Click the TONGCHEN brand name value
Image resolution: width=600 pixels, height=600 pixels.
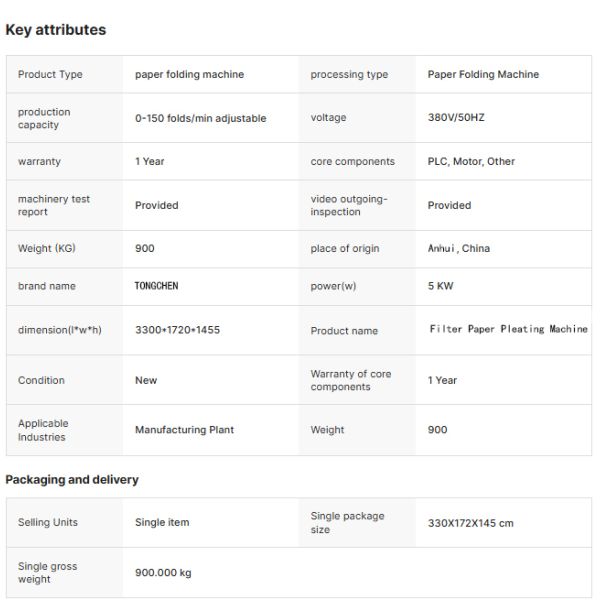click(x=157, y=286)
